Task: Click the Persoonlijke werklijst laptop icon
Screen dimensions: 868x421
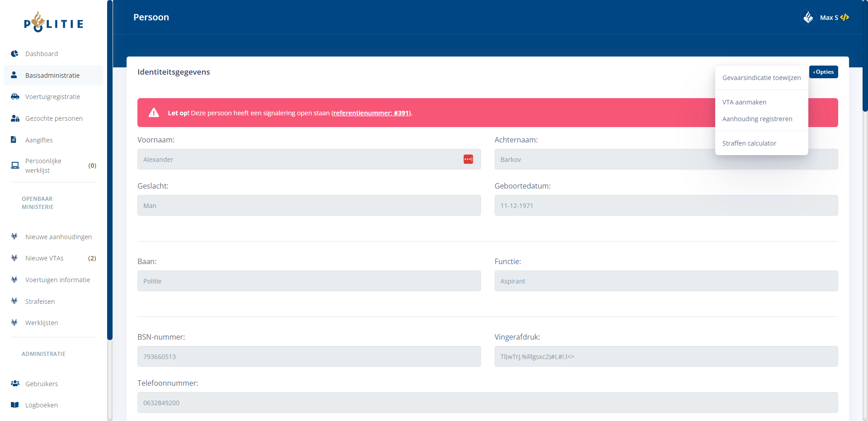Action: coord(15,166)
